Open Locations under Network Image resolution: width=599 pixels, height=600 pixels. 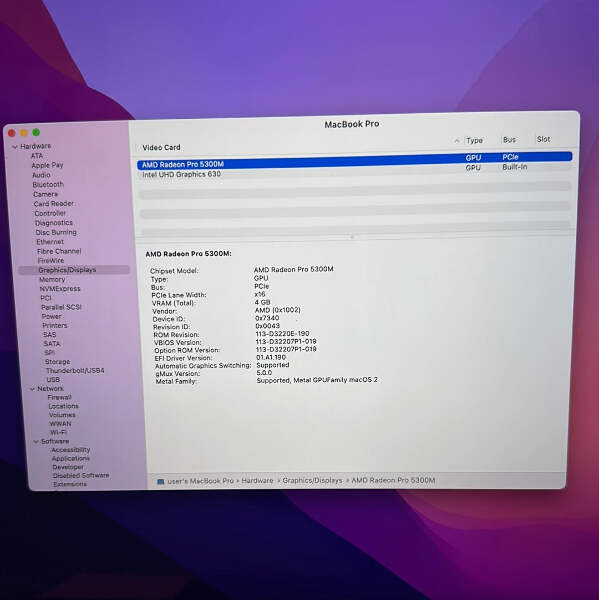pyautogui.click(x=64, y=406)
